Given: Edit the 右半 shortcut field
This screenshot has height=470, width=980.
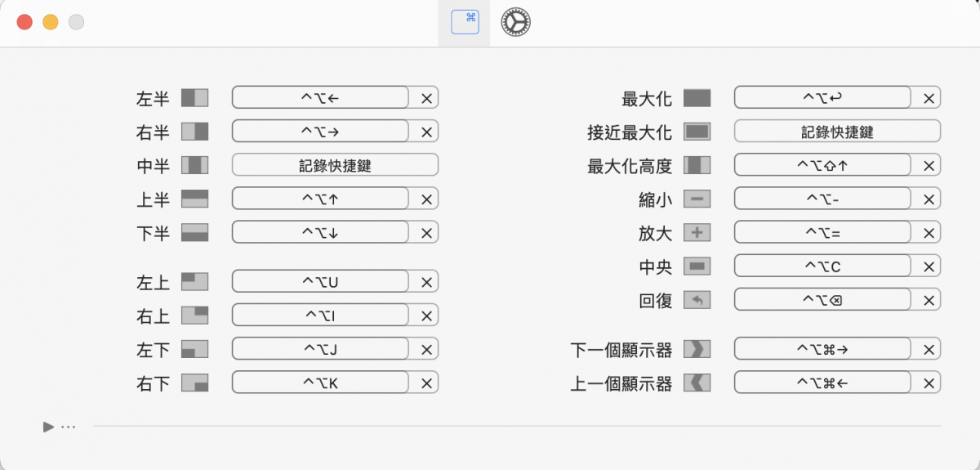Looking at the screenshot, I should click(x=320, y=131).
